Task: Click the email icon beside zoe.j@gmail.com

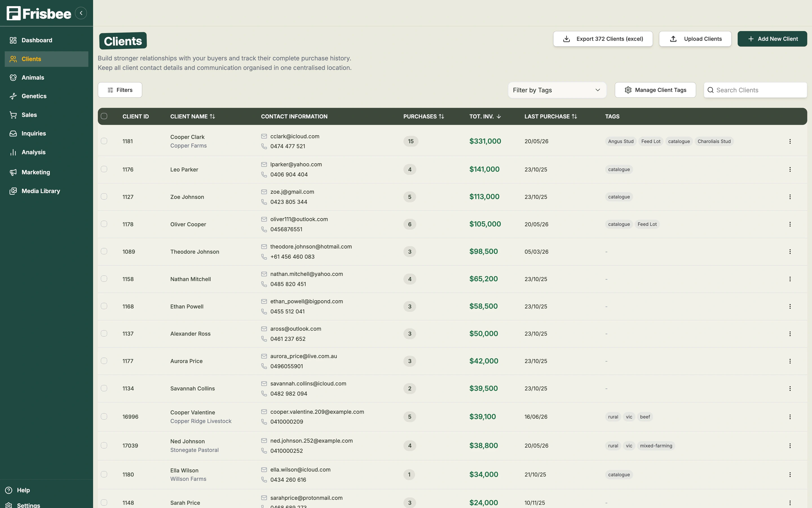Action: point(264,192)
